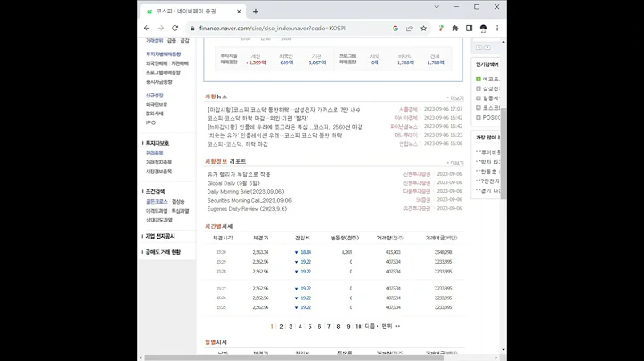
Task: Open the tab search chevron in title bar
Action: (x=436, y=7)
